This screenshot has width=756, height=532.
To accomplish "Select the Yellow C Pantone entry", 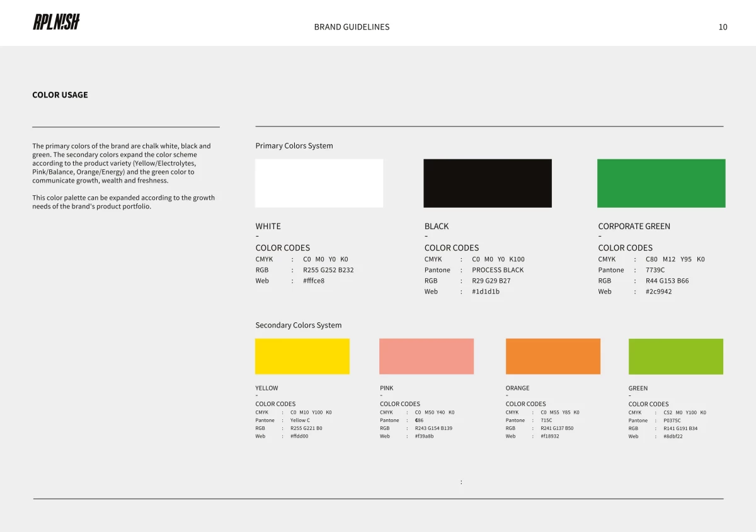I will tap(299, 420).
